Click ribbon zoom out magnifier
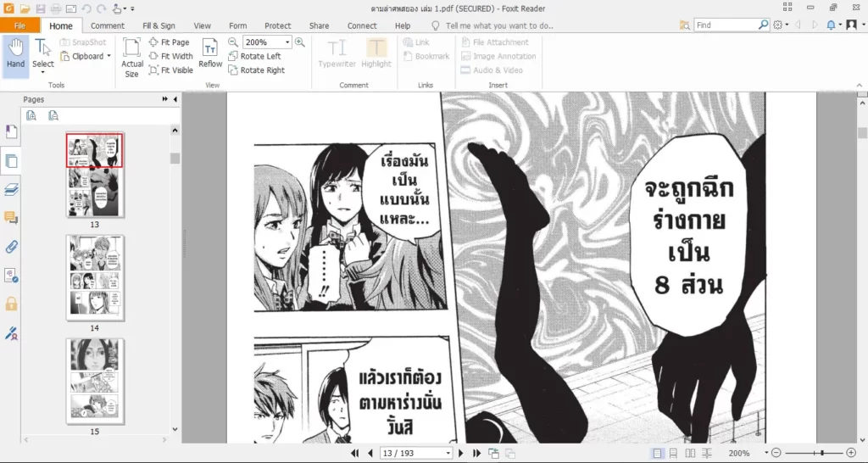The width and height of the screenshot is (868, 463). click(x=233, y=42)
